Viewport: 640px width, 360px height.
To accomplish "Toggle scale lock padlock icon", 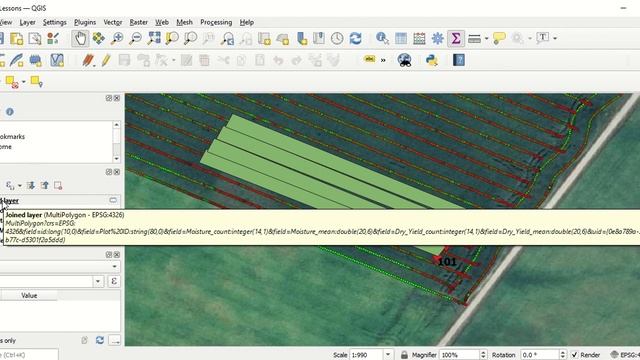I will click(x=404, y=355).
